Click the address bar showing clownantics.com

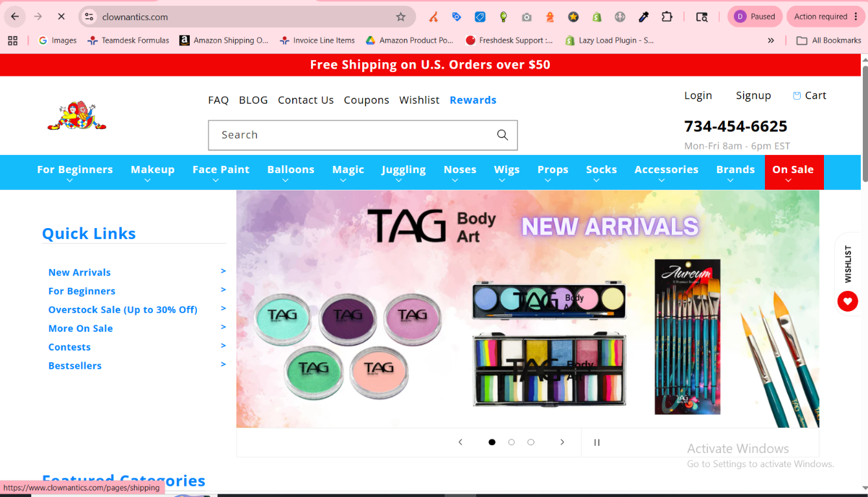[x=246, y=17]
